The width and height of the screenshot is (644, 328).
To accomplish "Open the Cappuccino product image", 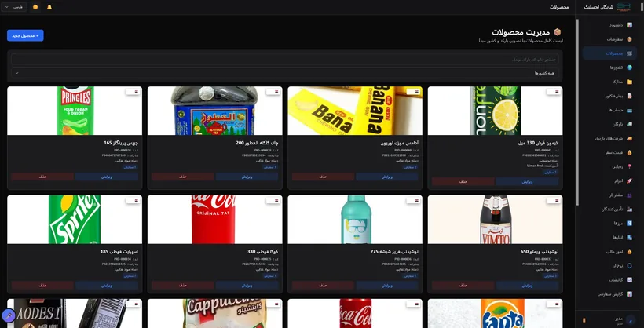I will 215,313.
